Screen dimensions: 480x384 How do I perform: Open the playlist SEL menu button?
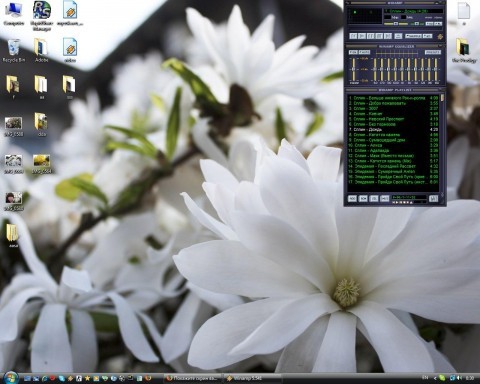pos(374,198)
